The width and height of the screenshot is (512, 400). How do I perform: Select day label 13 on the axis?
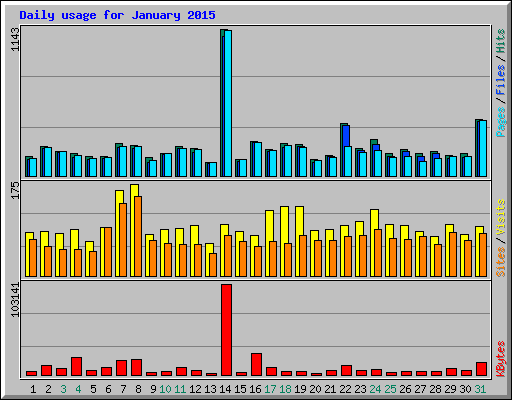210,389
